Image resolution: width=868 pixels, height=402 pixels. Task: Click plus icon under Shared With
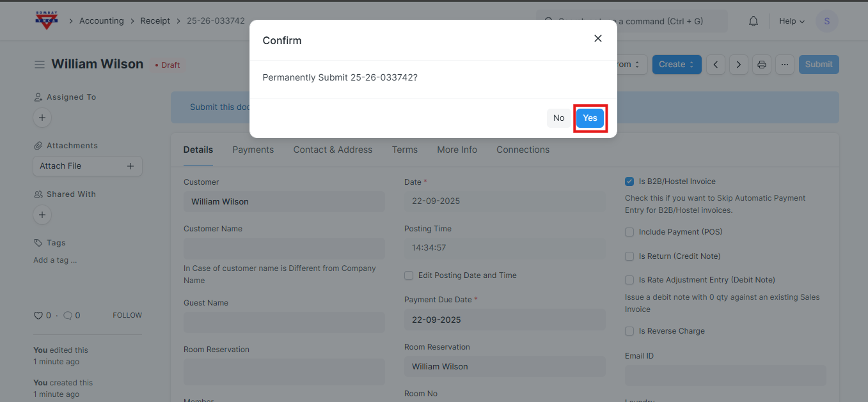click(x=42, y=215)
